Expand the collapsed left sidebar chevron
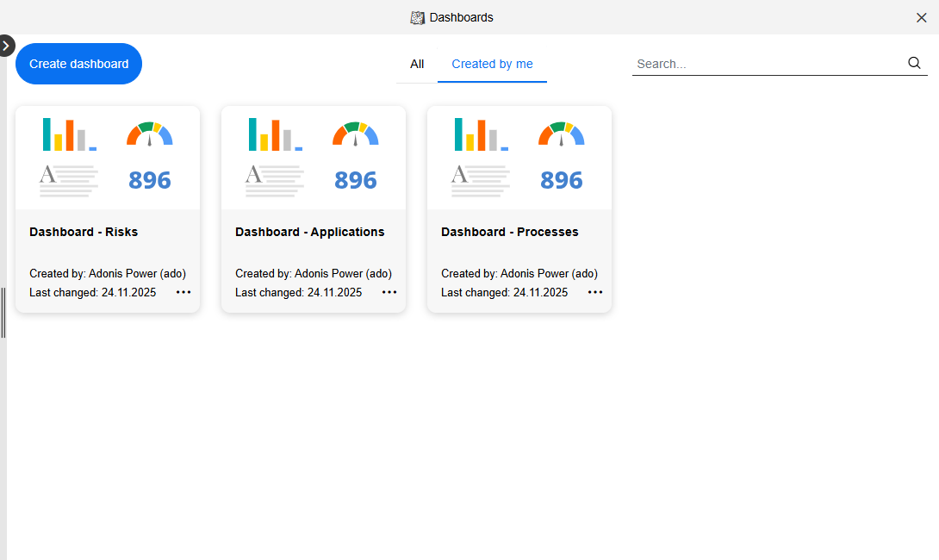 click(6, 45)
